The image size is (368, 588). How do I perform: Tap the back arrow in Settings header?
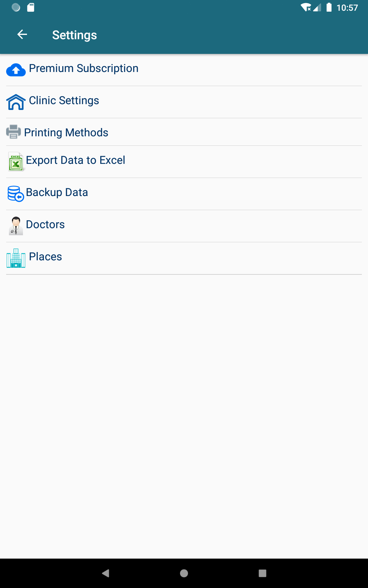click(22, 35)
